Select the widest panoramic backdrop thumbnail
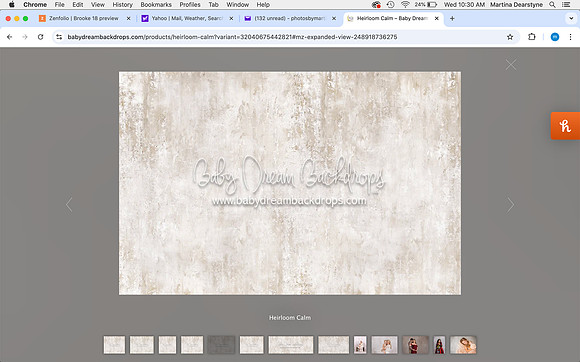This screenshot has height=362, width=580. [291, 345]
